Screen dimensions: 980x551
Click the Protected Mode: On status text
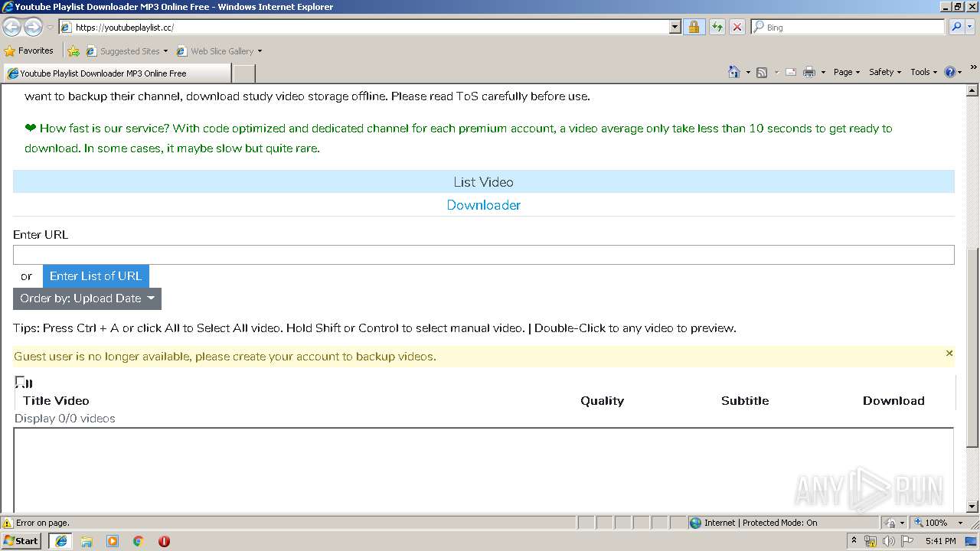pyautogui.click(x=779, y=523)
